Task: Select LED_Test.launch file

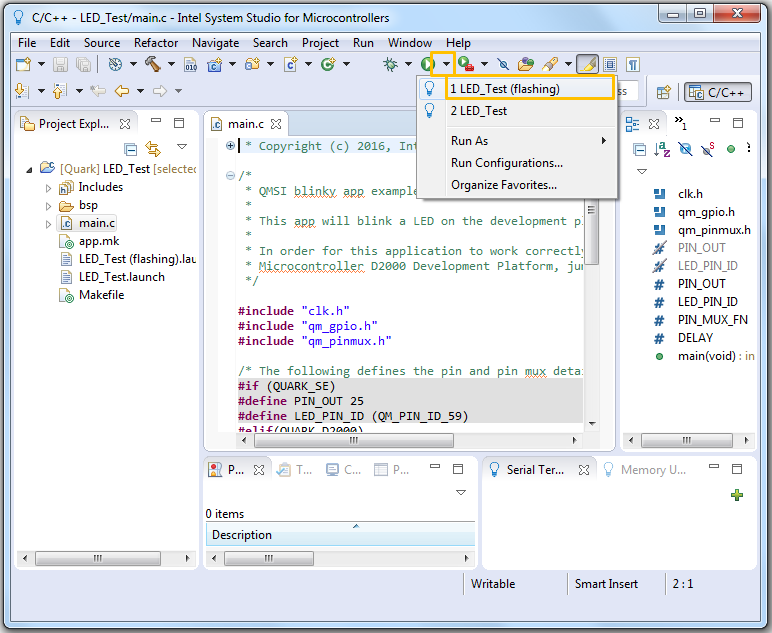Action: [x=122, y=277]
